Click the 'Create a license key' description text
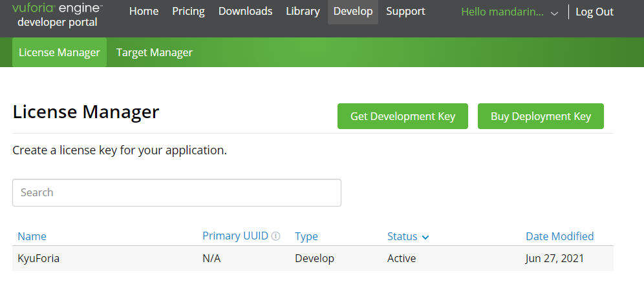The width and height of the screenshot is (644, 284). [x=120, y=150]
